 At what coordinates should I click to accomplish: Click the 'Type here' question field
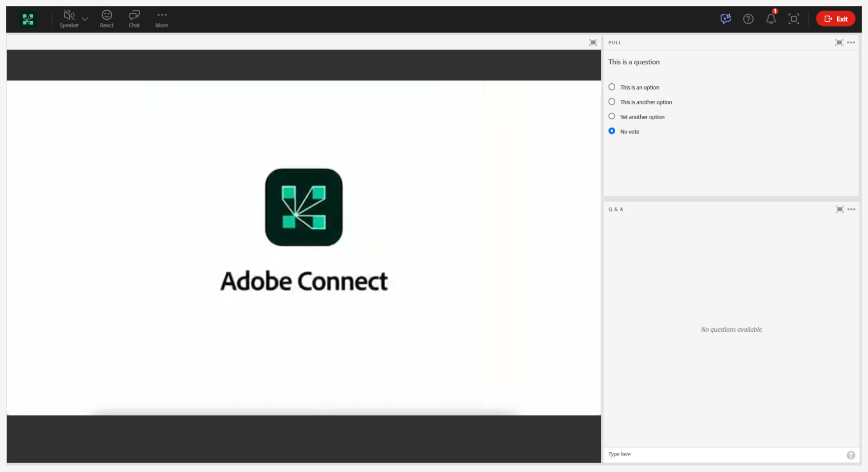point(723,454)
